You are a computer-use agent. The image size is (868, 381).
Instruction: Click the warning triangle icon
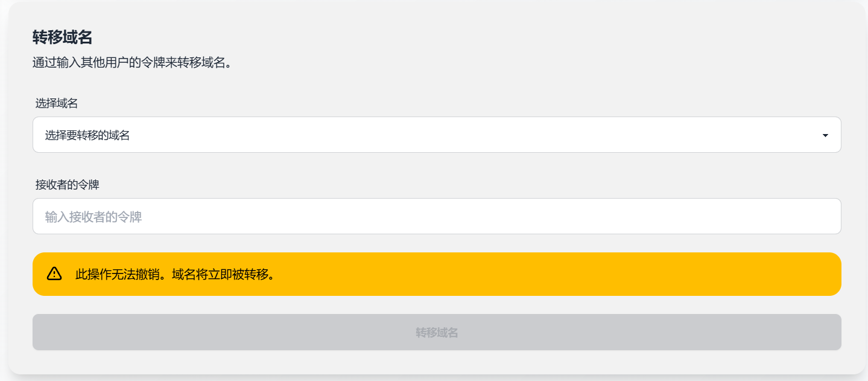click(54, 274)
